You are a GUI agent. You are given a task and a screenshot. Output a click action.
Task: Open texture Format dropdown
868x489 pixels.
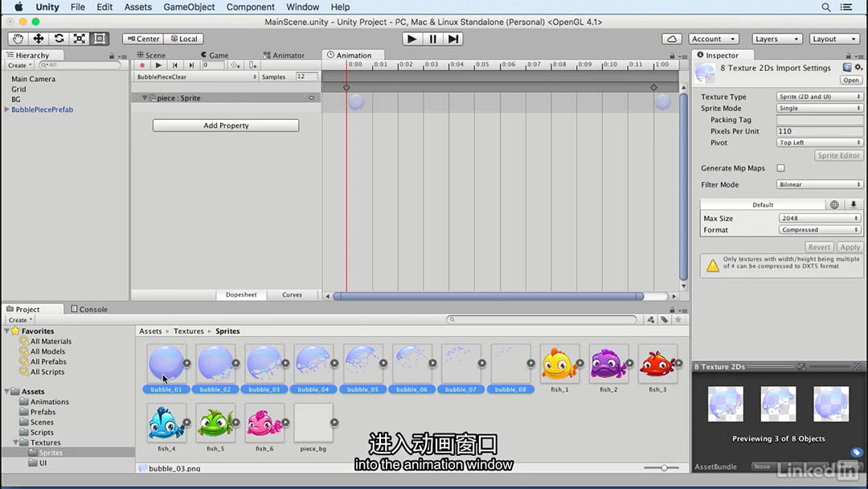click(819, 230)
